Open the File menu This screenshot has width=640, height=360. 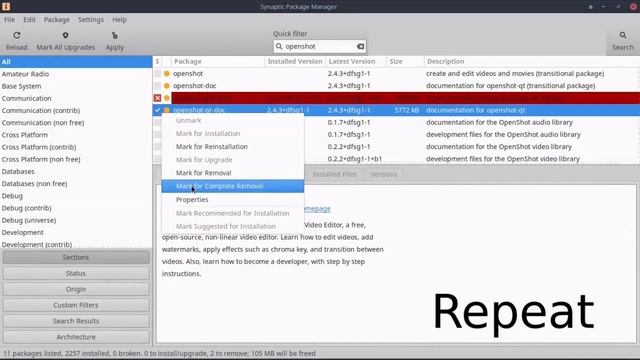tap(9, 20)
